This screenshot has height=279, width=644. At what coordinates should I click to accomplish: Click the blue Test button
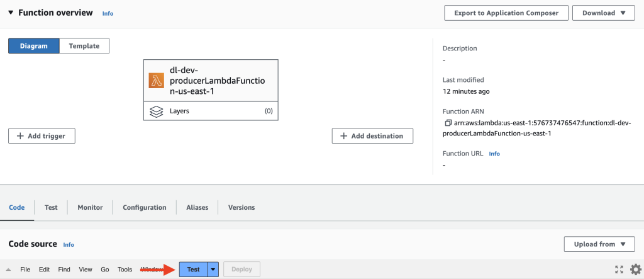pos(194,270)
